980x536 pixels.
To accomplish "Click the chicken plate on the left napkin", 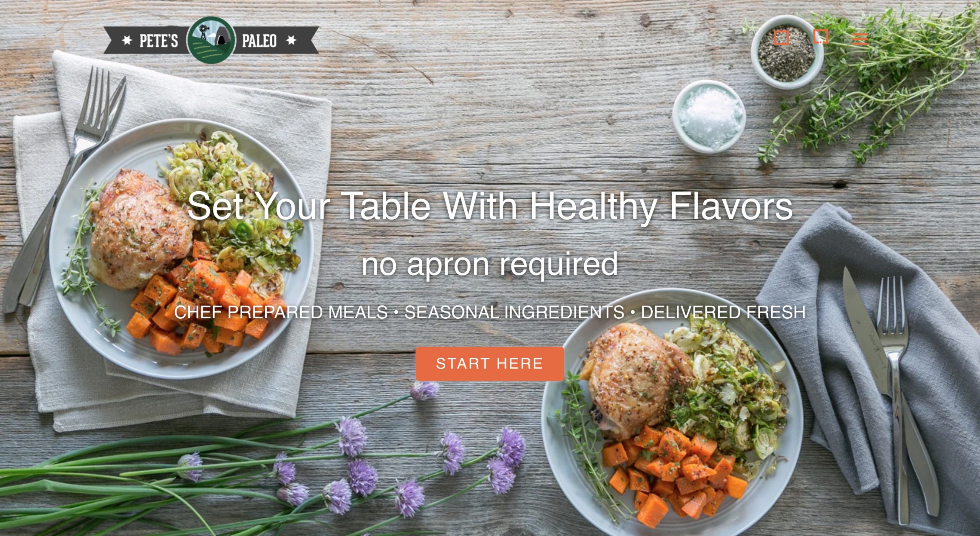I will 181,249.
